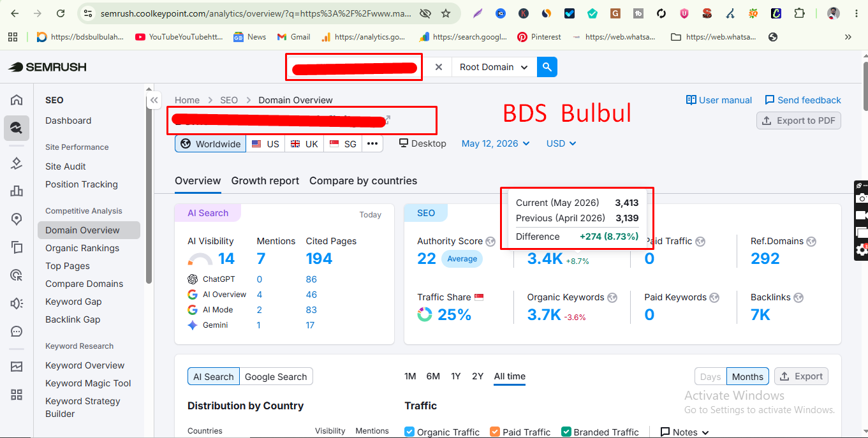Screen dimensions: 868x438
Task: Open Keyword Magic Tool in the sidebar
Action: coord(88,383)
